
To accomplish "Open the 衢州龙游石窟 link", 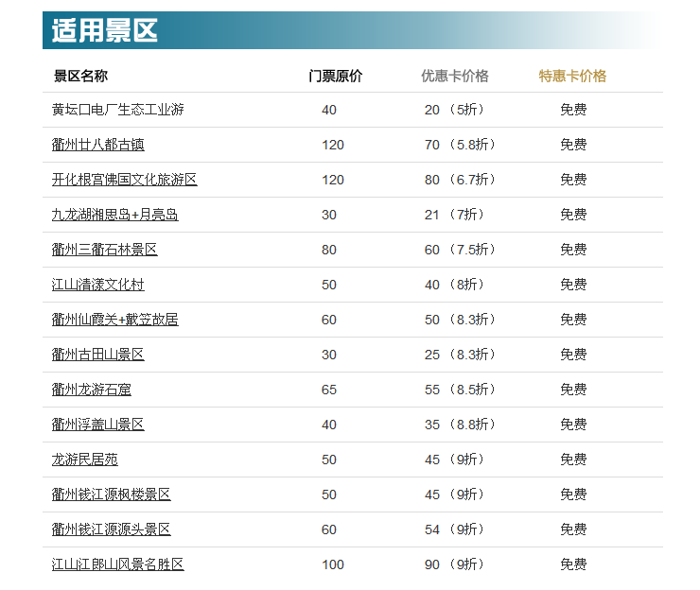I will coord(92,390).
